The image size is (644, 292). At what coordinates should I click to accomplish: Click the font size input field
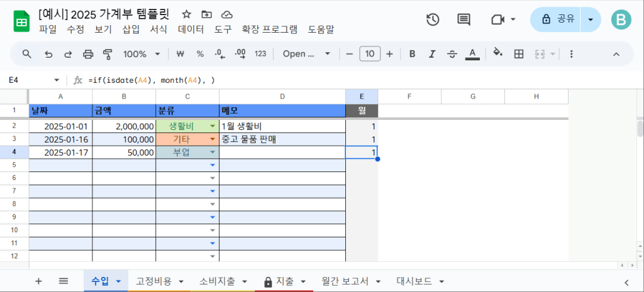coord(370,54)
